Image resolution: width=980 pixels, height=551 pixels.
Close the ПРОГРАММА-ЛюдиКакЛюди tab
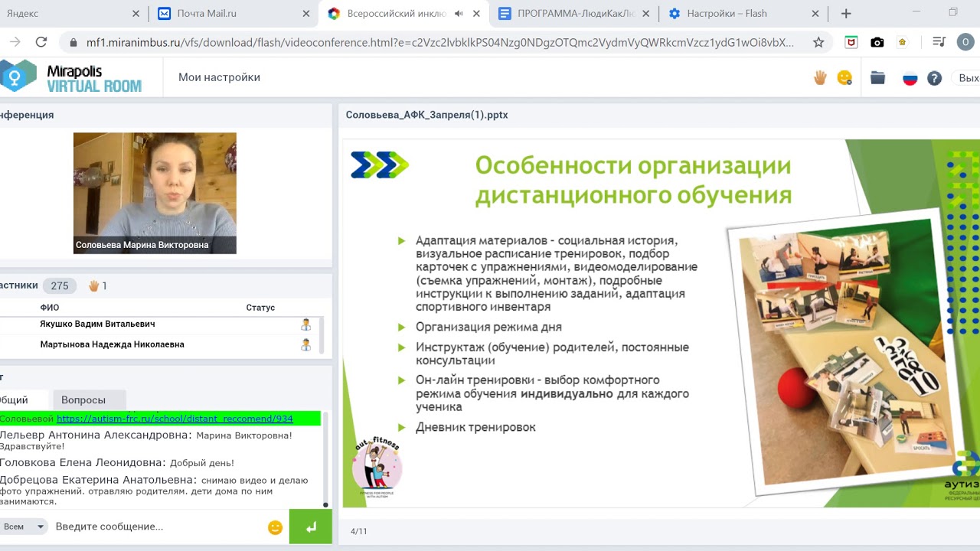pyautogui.click(x=645, y=13)
